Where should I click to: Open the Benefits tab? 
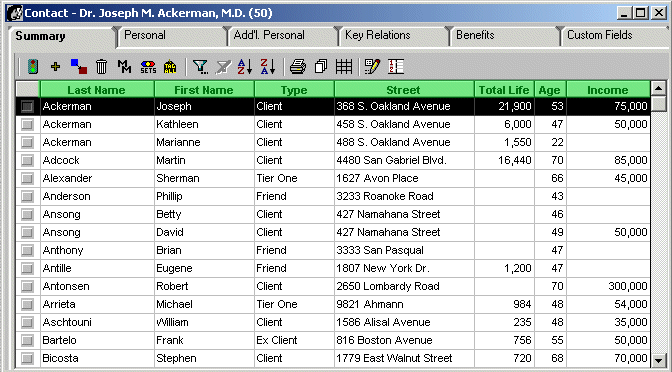(x=475, y=35)
